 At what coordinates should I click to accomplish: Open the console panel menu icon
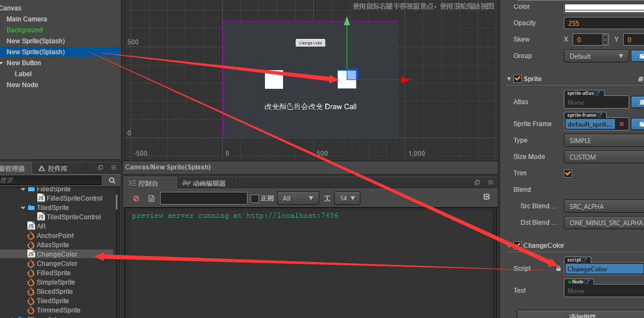coord(490,183)
